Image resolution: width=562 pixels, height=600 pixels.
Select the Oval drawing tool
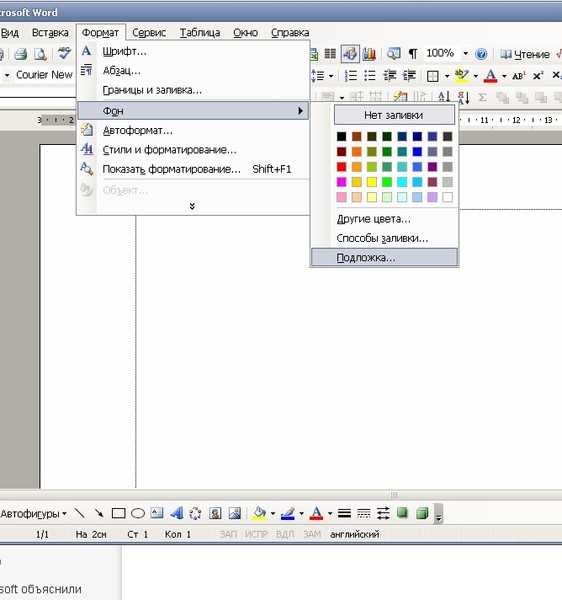[x=138, y=513]
